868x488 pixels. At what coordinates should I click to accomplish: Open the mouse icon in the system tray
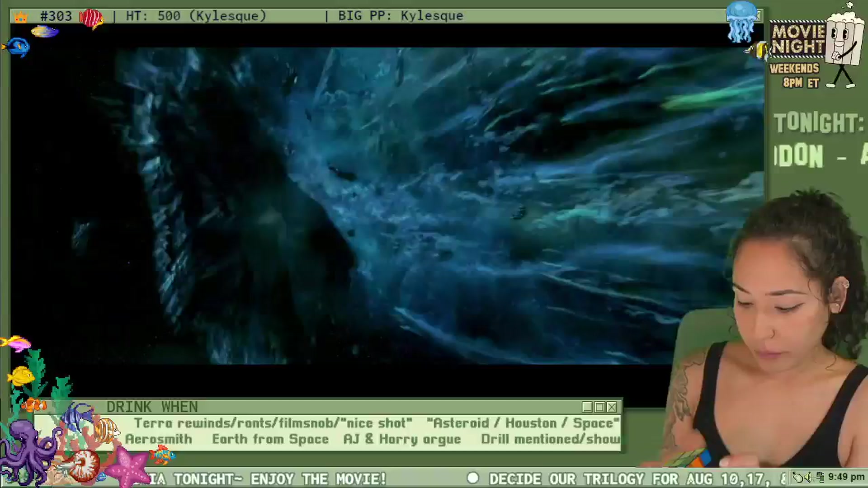click(799, 477)
